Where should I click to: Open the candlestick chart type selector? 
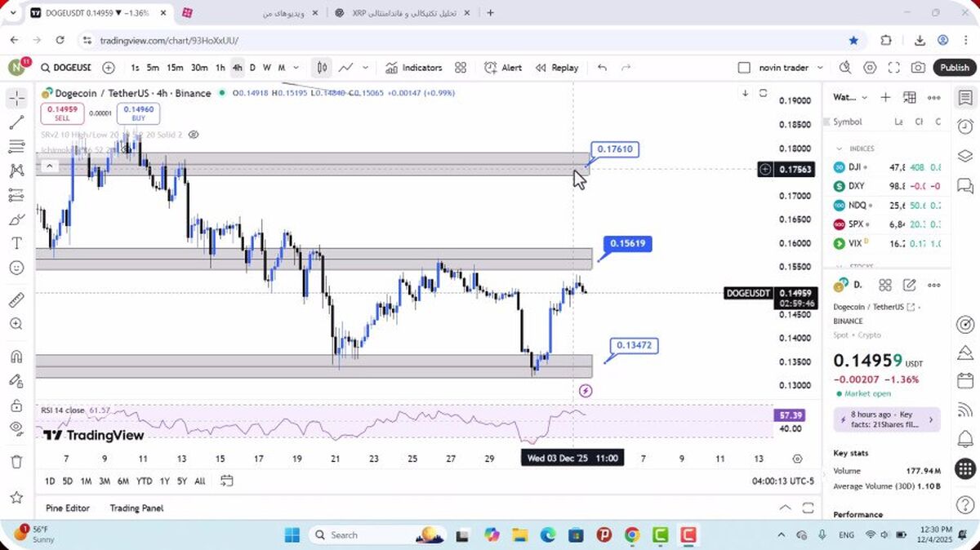(323, 68)
